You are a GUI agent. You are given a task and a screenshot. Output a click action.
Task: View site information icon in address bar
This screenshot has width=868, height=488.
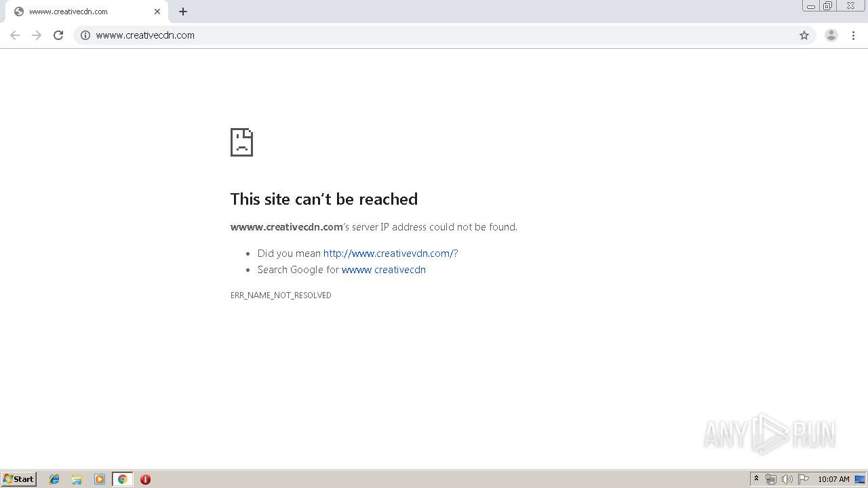point(85,35)
